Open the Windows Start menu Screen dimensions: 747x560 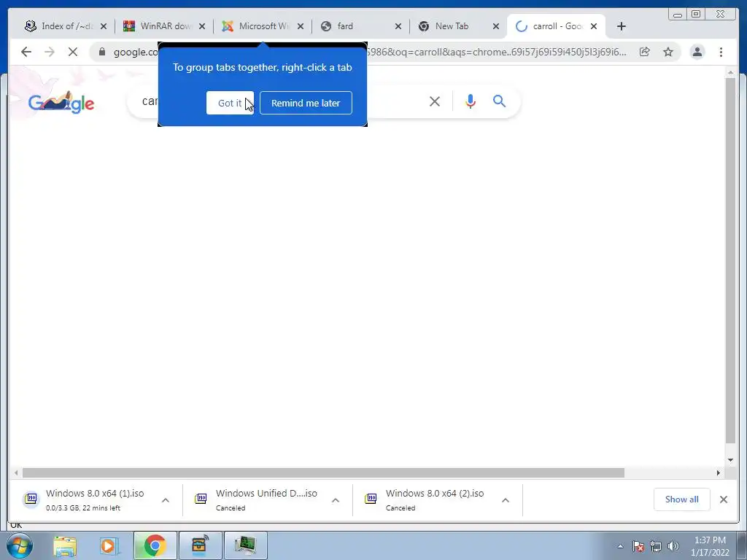click(20, 545)
